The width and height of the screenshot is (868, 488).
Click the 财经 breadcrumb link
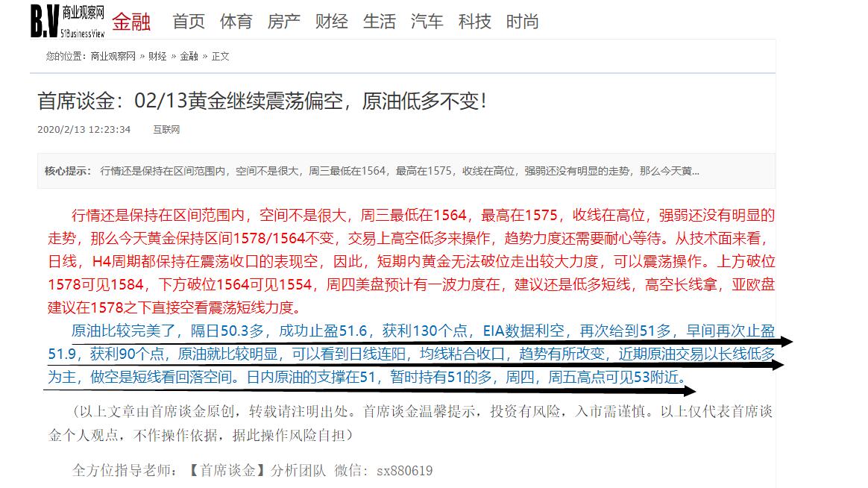[157, 56]
